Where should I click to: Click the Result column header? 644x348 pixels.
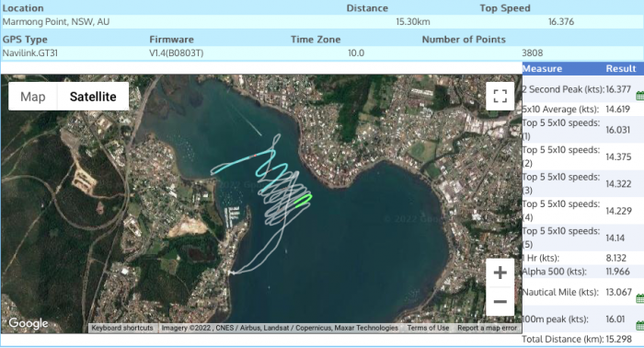[621, 69]
